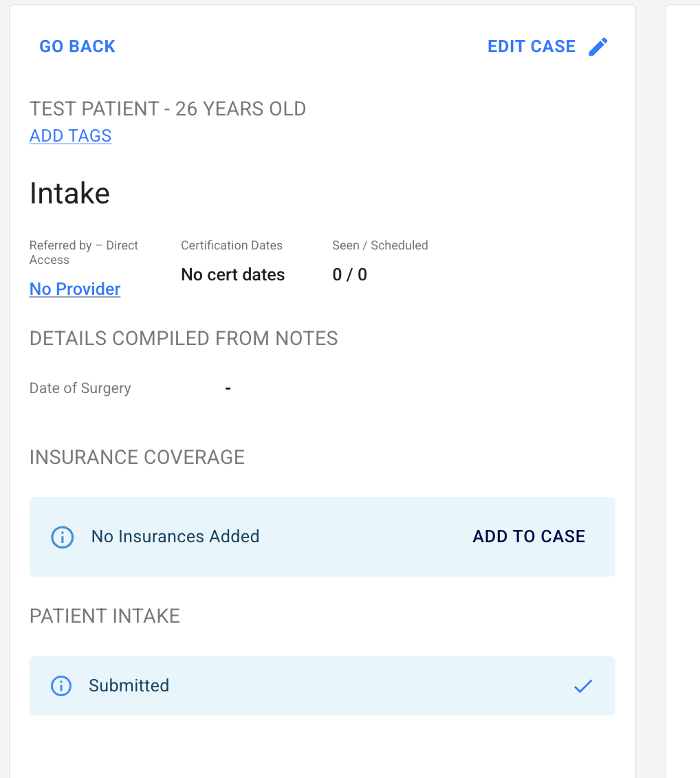Click the GO BACK link
Screen dimensions: 700x778
(77, 47)
